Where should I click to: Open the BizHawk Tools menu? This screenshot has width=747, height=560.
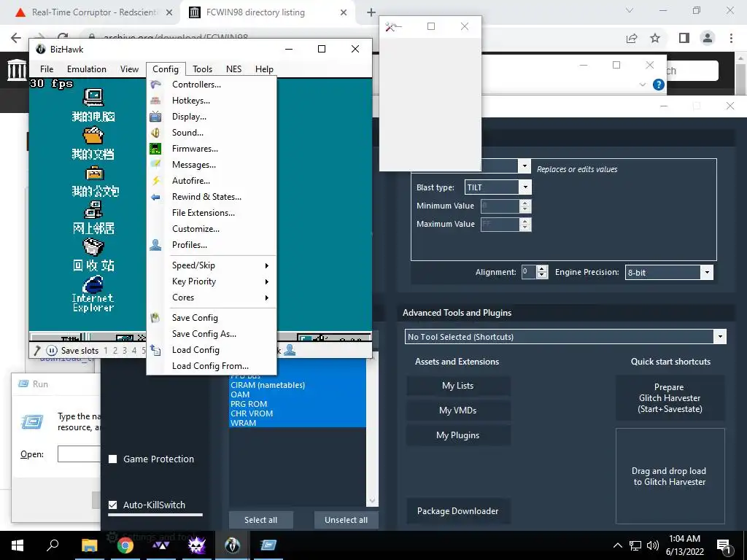203,69
